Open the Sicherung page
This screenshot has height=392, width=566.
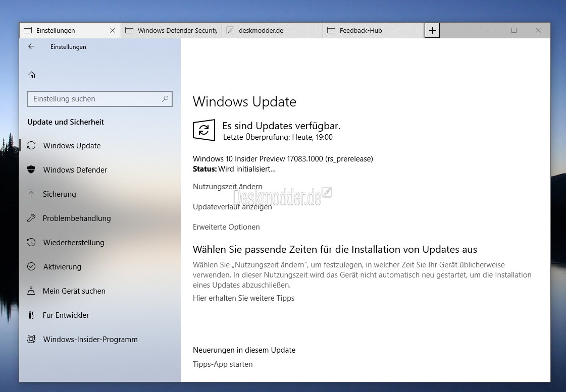100,194
